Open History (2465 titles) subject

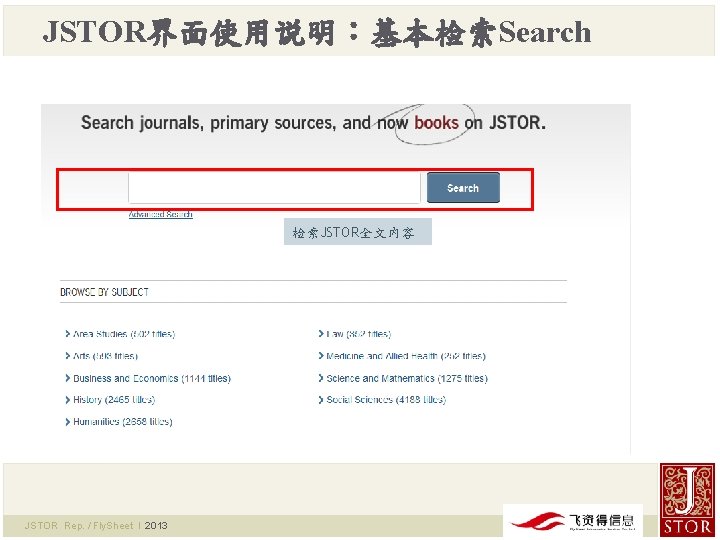coord(114,399)
